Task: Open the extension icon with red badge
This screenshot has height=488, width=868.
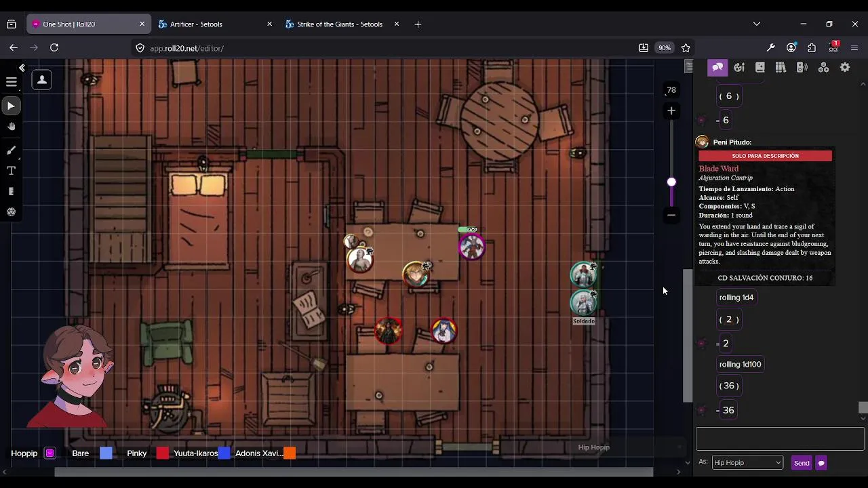Action: point(833,47)
